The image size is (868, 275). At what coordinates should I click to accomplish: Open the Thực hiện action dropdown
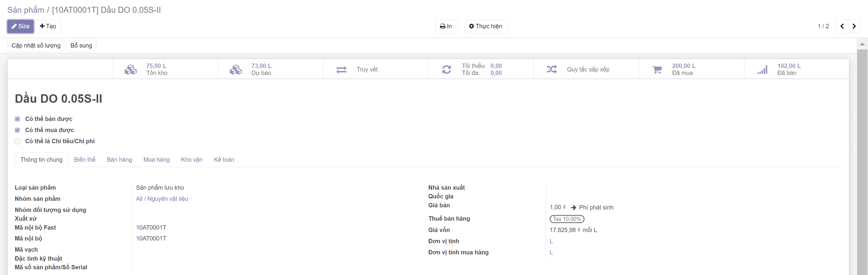(x=486, y=26)
